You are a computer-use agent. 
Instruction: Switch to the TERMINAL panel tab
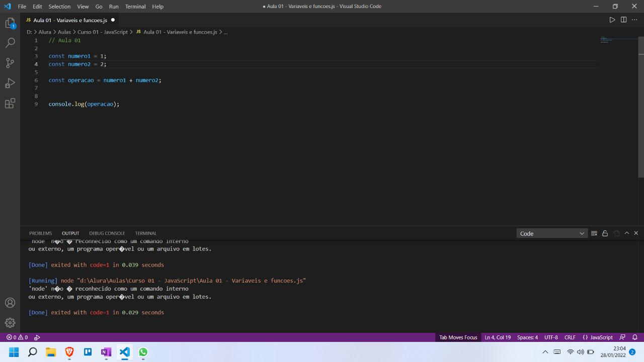[146, 233]
